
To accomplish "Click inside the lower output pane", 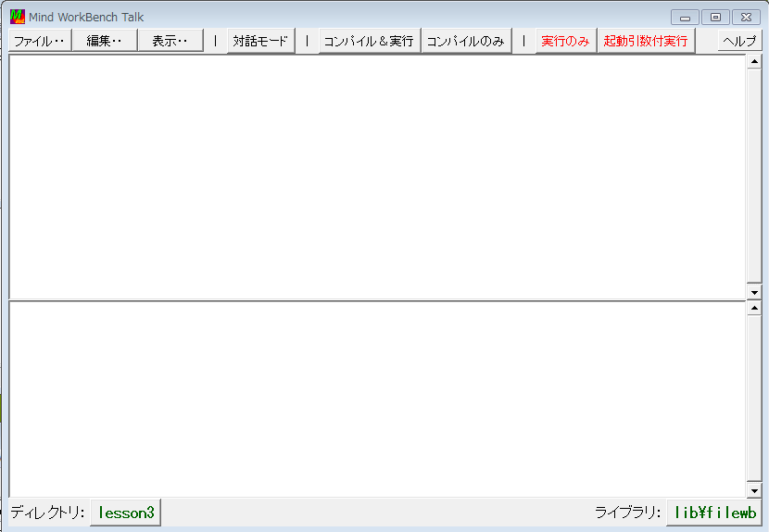I will 377,399.
